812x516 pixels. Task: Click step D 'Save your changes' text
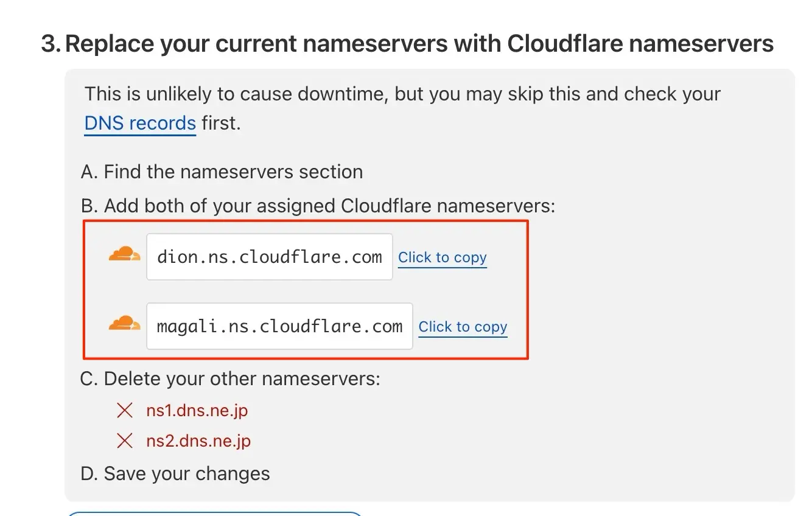(175, 474)
